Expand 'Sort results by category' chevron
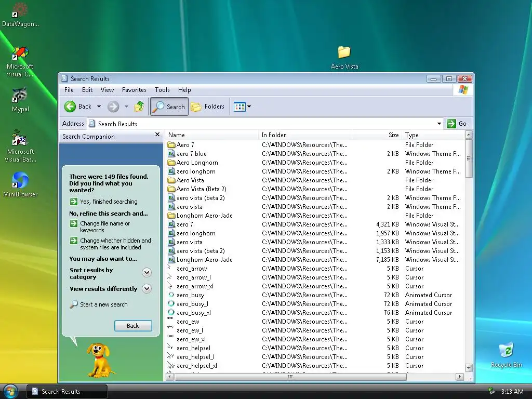532x399 pixels. click(147, 272)
